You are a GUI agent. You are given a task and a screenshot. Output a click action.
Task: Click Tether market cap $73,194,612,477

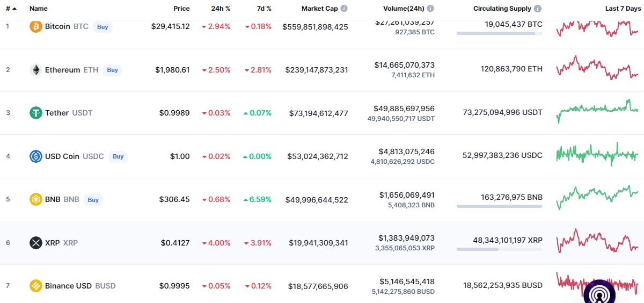pos(318,113)
